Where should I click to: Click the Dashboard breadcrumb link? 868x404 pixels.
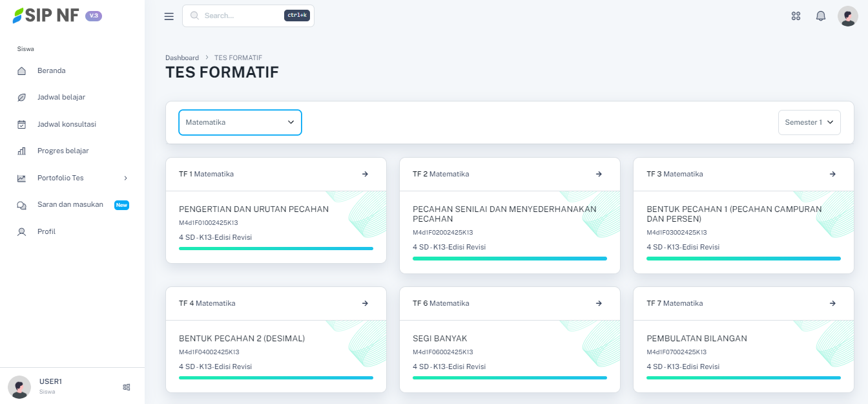coord(182,58)
